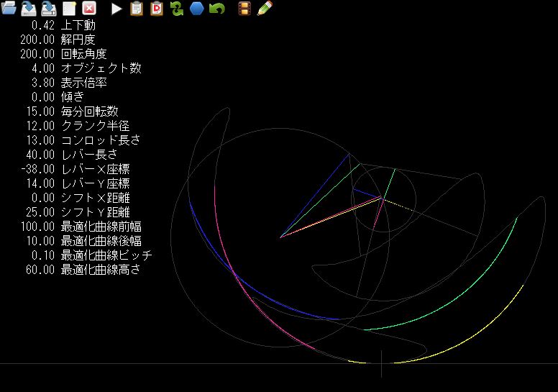The width and height of the screenshot is (558, 392).
Task: Select the 回転角度 value 200.00
Action: click(x=37, y=54)
